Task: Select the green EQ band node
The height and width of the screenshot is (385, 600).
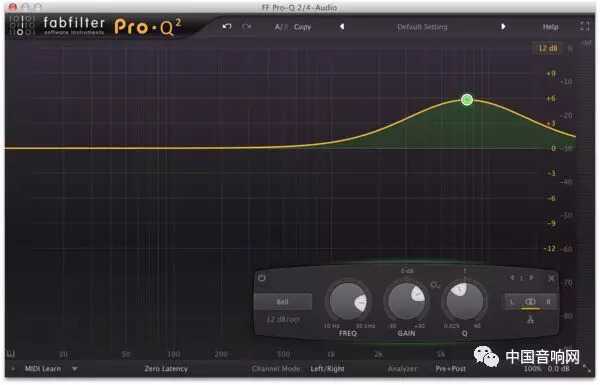Action: coord(467,100)
